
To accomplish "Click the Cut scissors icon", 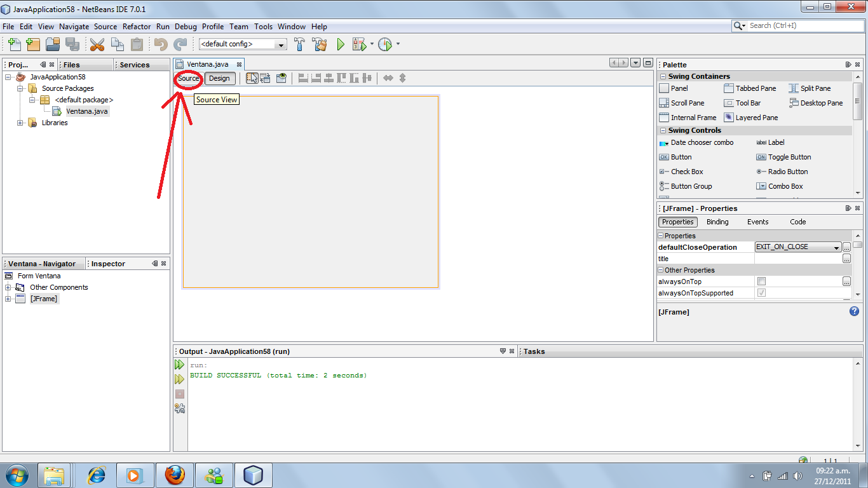I will coord(97,44).
